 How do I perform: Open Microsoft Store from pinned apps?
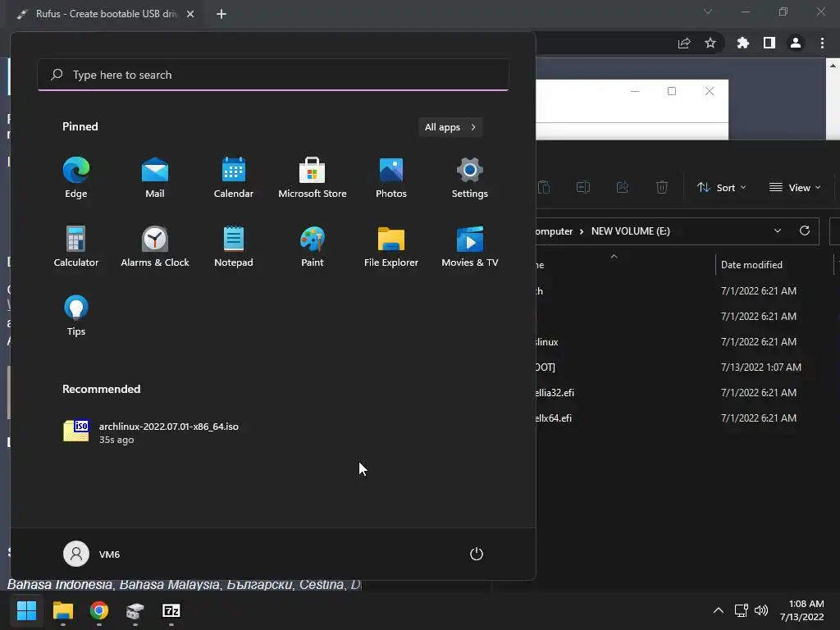click(313, 177)
